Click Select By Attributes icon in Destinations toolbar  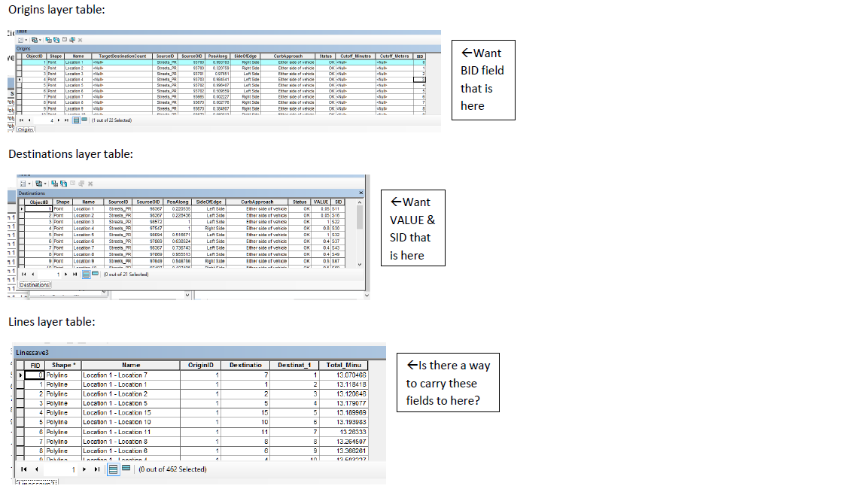pos(55,184)
